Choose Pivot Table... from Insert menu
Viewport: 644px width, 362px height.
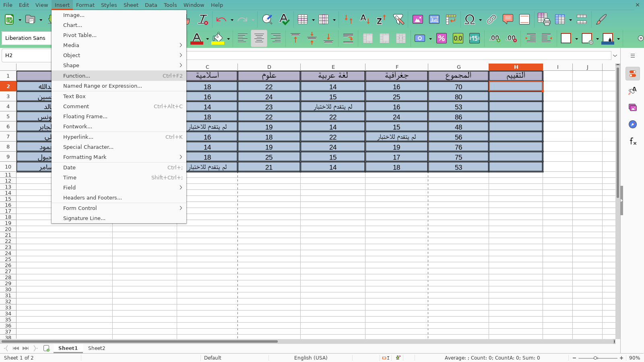(80, 35)
